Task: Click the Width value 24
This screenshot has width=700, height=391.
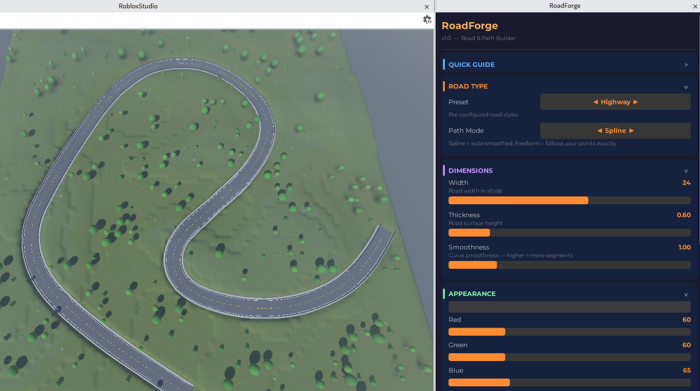Action: tap(686, 183)
